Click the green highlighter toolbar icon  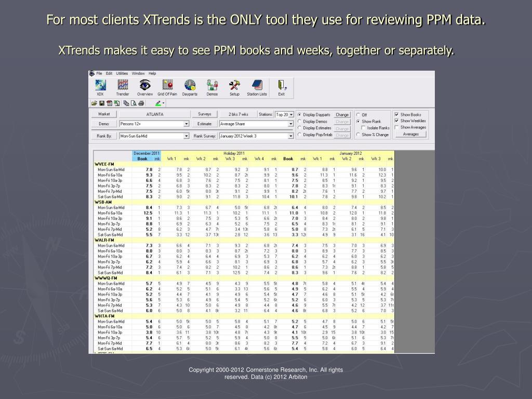pyautogui.click(x=158, y=103)
